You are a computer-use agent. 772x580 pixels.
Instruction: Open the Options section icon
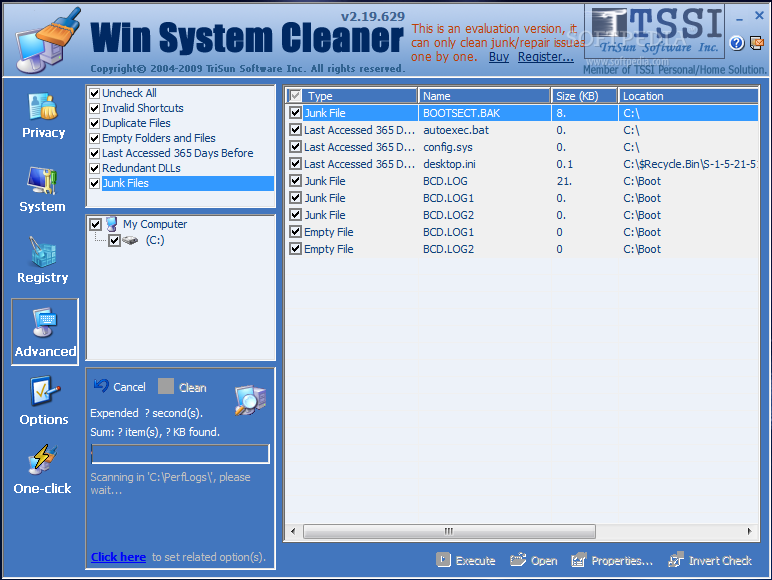(x=44, y=391)
